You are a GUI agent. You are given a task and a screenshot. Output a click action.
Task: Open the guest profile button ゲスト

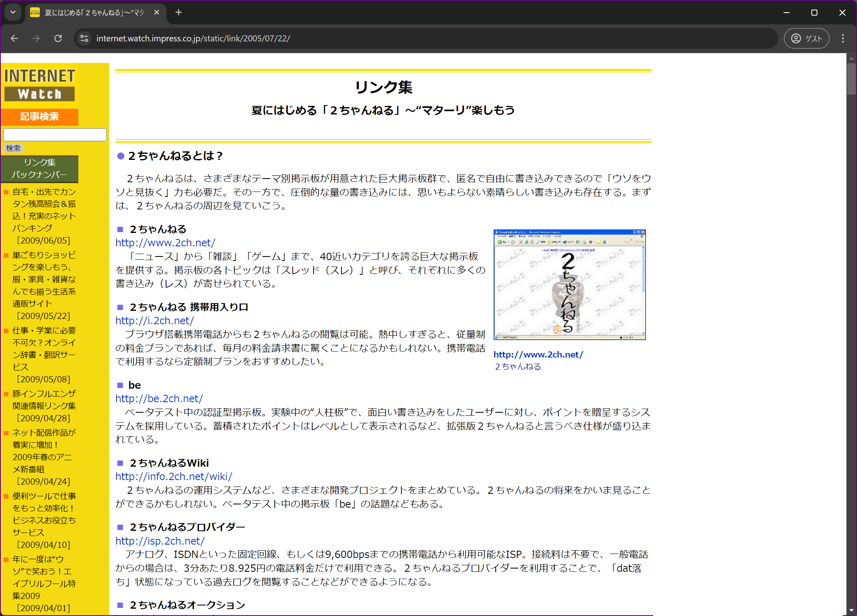click(x=806, y=39)
